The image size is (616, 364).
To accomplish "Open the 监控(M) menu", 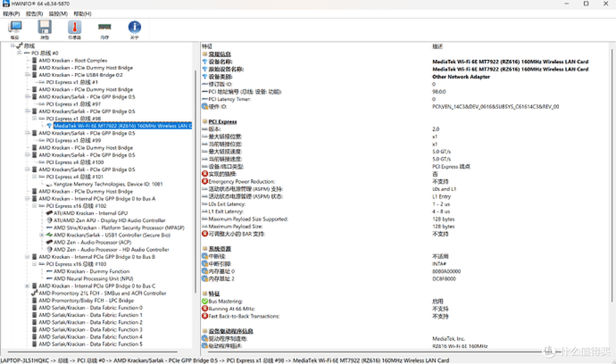I will point(58,14).
